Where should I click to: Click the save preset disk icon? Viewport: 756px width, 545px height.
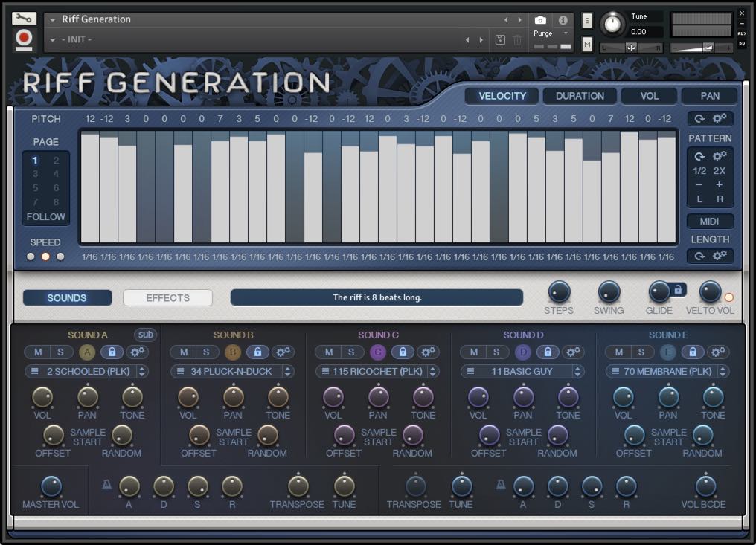[x=501, y=40]
